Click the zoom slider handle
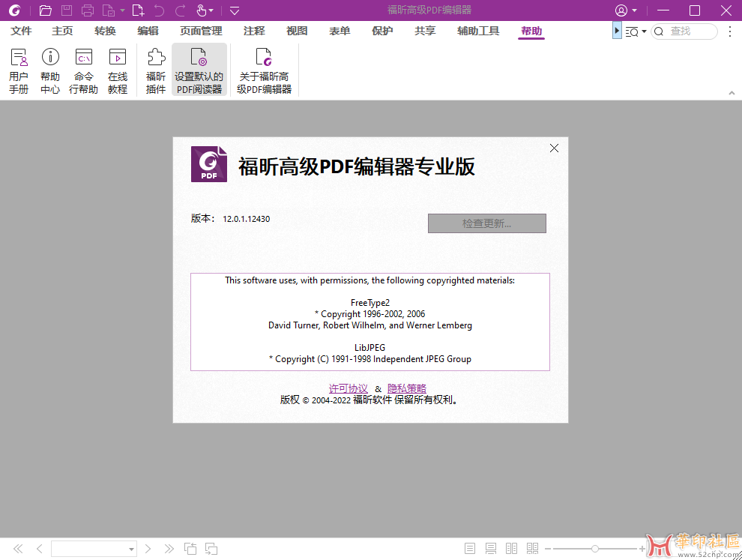 pyautogui.click(x=595, y=549)
